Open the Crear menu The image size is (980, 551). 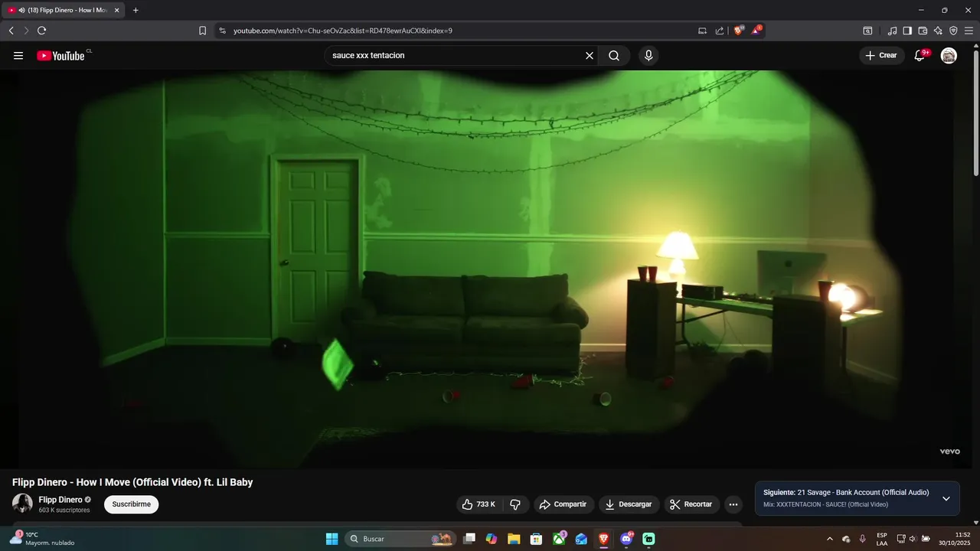point(881,56)
